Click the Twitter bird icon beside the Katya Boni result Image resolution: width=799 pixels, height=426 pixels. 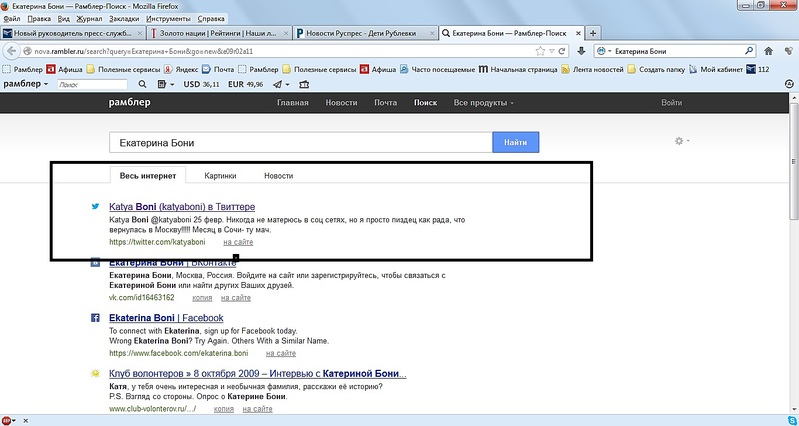(x=95, y=206)
